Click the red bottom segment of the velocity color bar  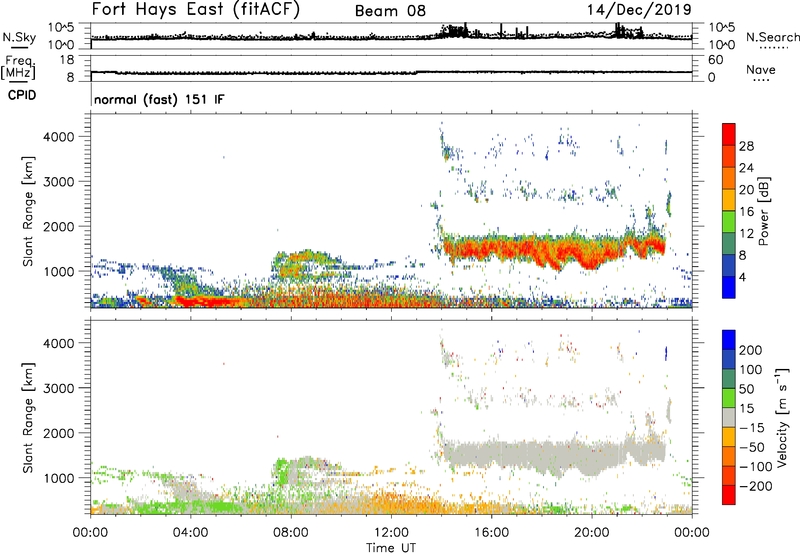pyautogui.click(x=729, y=495)
